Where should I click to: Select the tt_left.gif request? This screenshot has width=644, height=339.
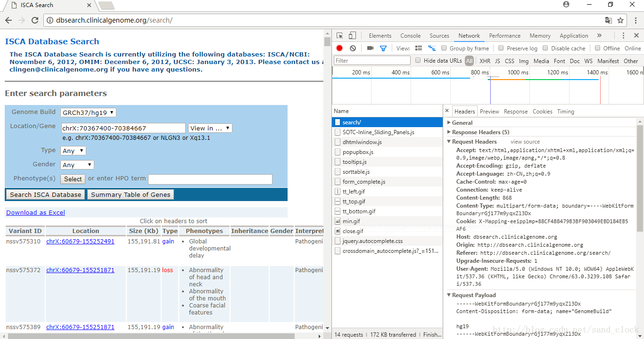click(387, 192)
